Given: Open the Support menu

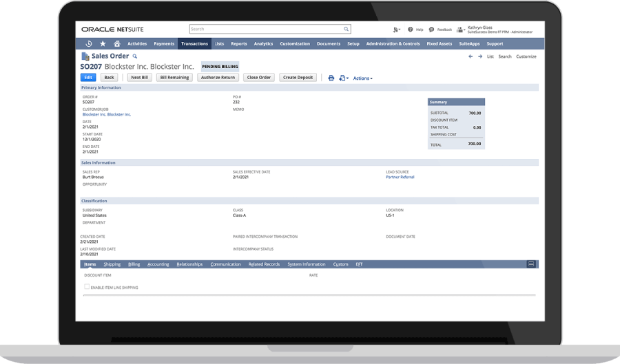Looking at the screenshot, I should coord(495,43).
